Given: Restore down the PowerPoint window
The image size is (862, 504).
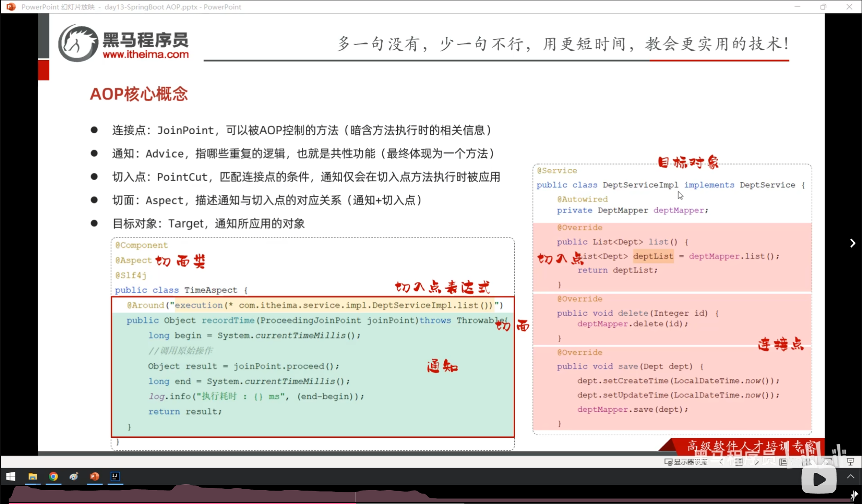Looking at the screenshot, I should pyautogui.click(x=823, y=7).
